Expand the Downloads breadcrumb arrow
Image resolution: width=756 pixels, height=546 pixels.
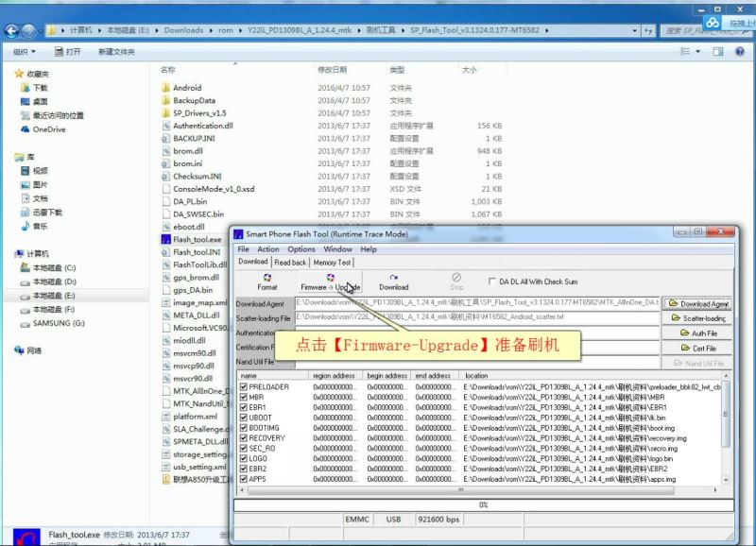(211, 30)
